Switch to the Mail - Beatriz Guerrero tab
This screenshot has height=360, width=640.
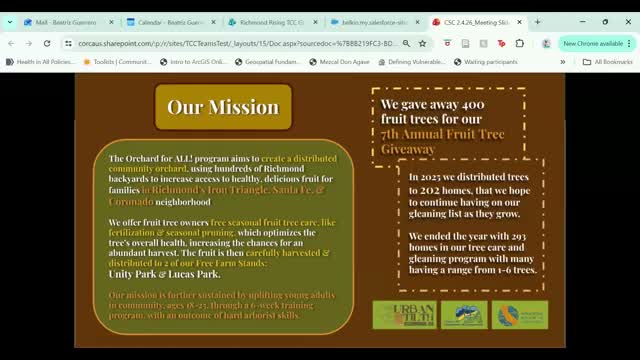(66, 22)
